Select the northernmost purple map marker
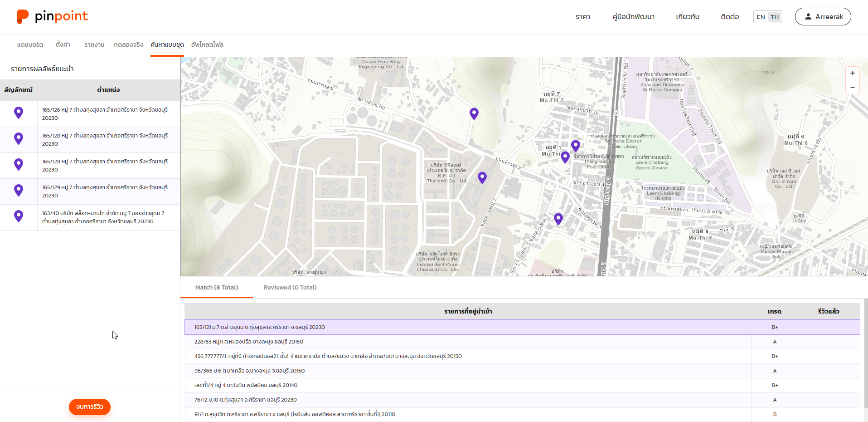868x422 pixels. 474,113
